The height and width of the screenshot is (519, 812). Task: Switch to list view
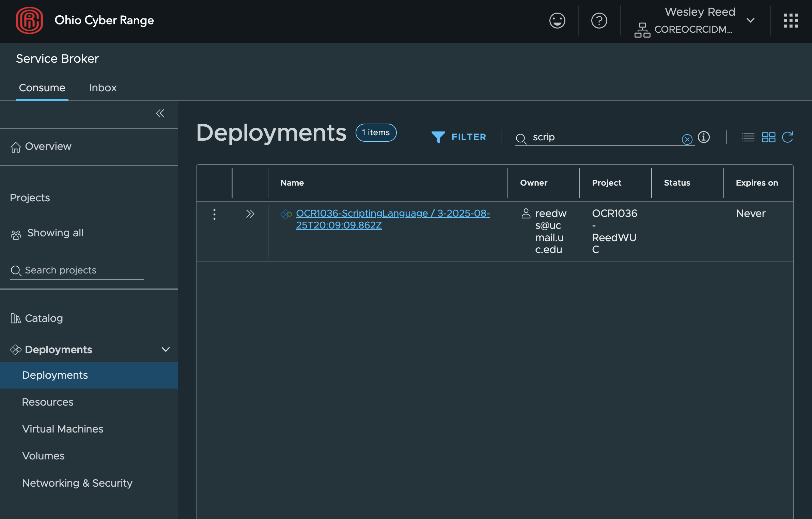[748, 137]
